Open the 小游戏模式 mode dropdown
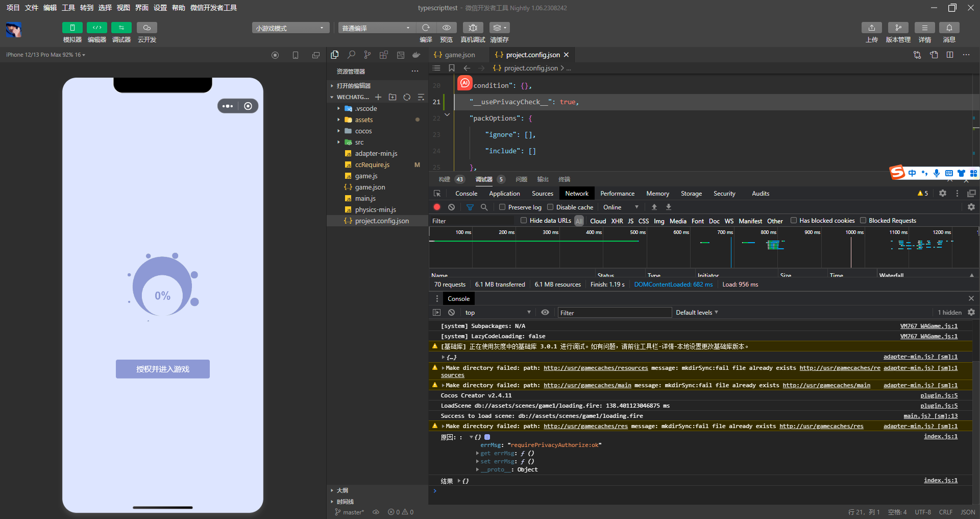This screenshot has width=980, height=519. [x=290, y=28]
